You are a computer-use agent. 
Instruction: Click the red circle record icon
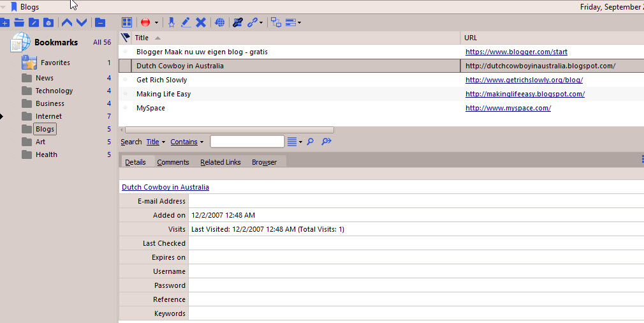[145, 22]
